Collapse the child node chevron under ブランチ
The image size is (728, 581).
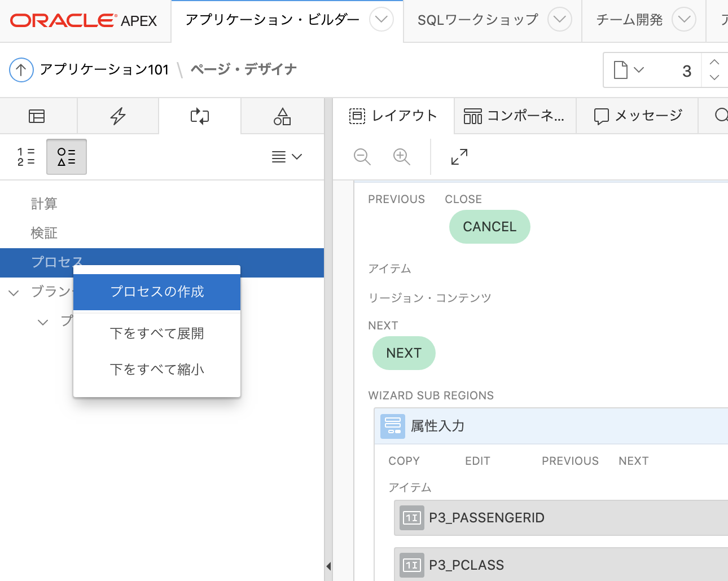pos(43,322)
